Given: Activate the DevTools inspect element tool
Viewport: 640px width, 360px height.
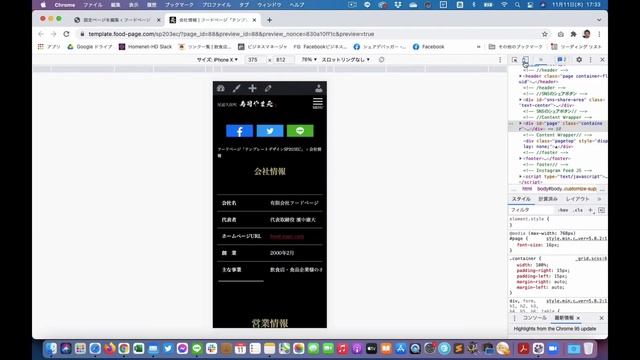Looking at the screenshot, I should click(x=514, y=60).
